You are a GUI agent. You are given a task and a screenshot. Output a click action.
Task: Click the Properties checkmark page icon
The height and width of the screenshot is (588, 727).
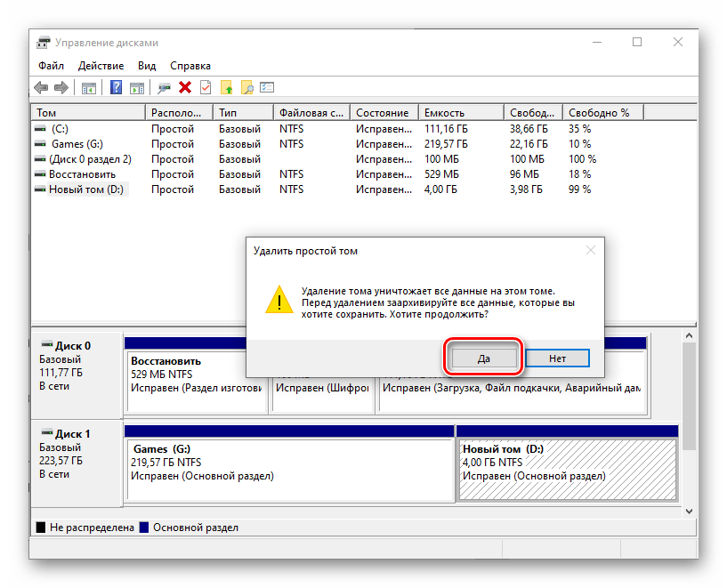pos(206,87)
